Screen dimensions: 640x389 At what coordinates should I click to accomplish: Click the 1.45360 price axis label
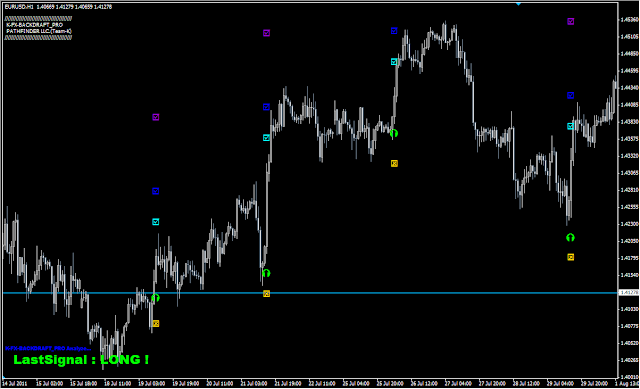tap(629, 20)
